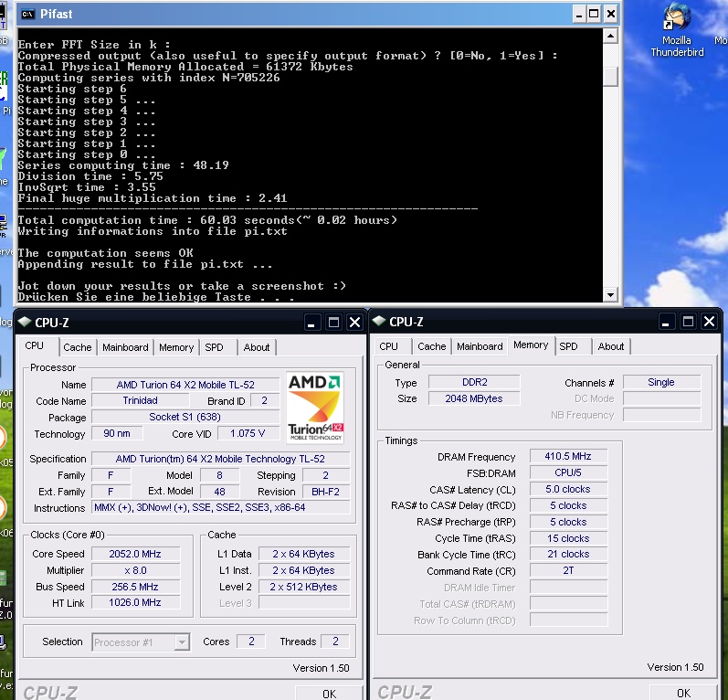Viewport: 728px width, 700px height.
Task: Select Memory tab in right CPU-Z
Action: click(x=531, y=345)
